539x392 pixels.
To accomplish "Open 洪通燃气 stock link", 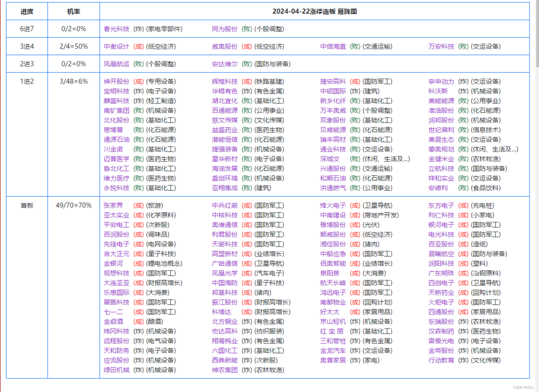I will click(x=333, y=188).
